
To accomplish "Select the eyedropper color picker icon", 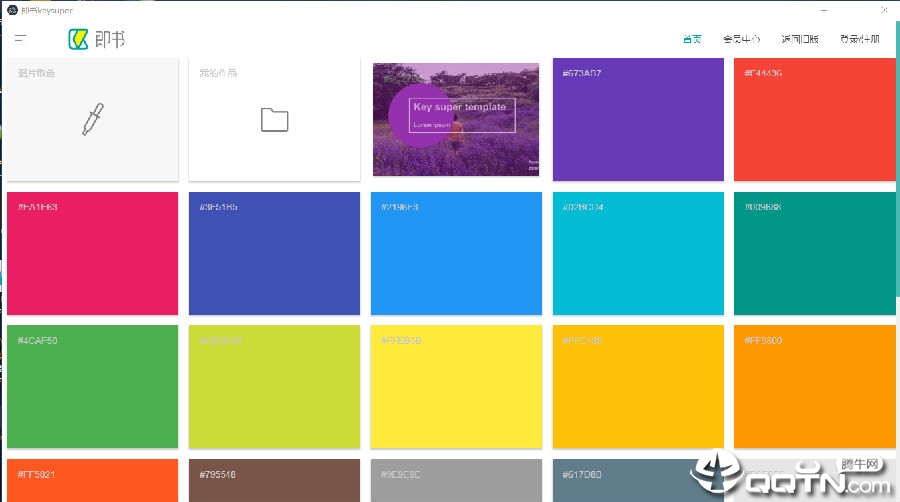I will 92,119.
